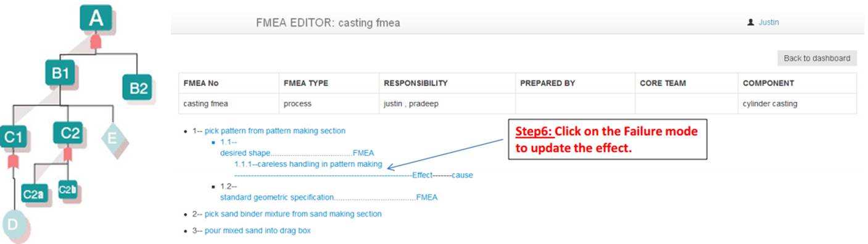Open 'pick pattern from pattern making section' step
Viewport: 868px width, 244px height.
tap(275, 131)
